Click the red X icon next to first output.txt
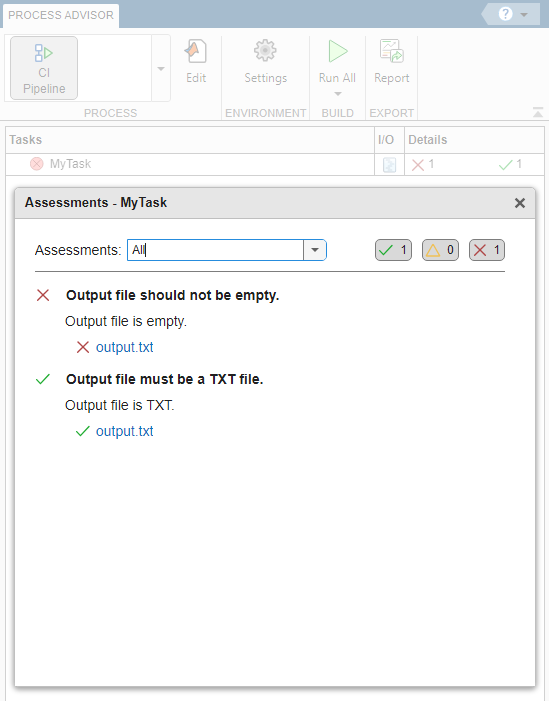The image size is (549, 701). point(83,347)
